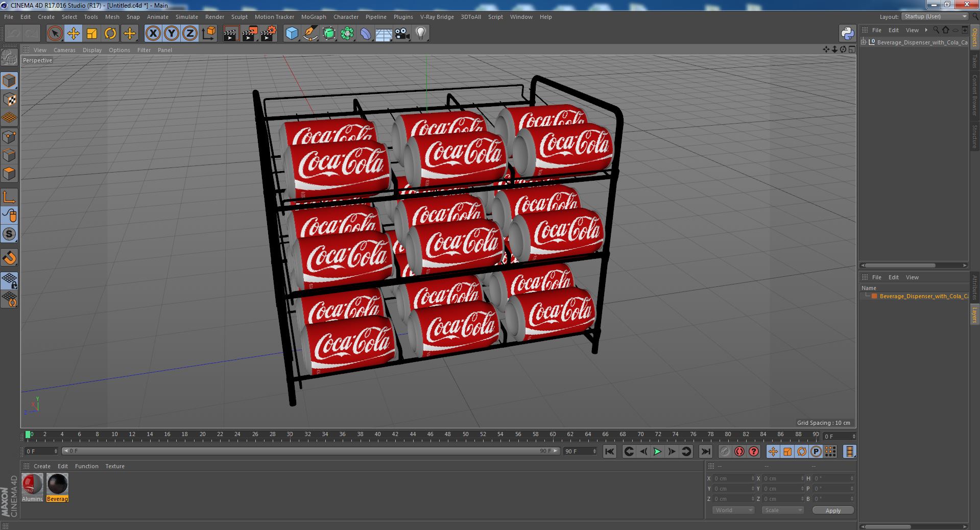Open Scale mode dropdown
Viewport: 980px width, 530px height.
[783, 510]
